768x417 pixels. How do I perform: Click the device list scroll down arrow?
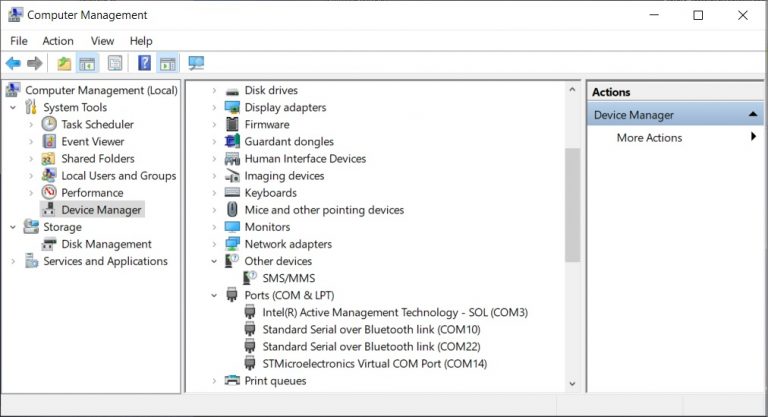tap(572, 384)
